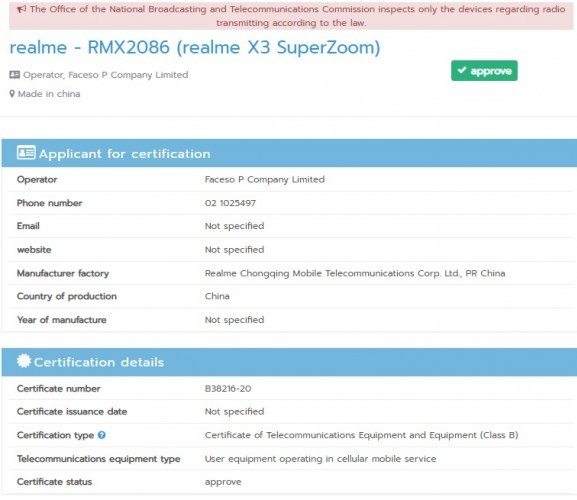This screenshot has height=500, width=577.
Task: Select the Certification details header
Action: coord(289,362)
